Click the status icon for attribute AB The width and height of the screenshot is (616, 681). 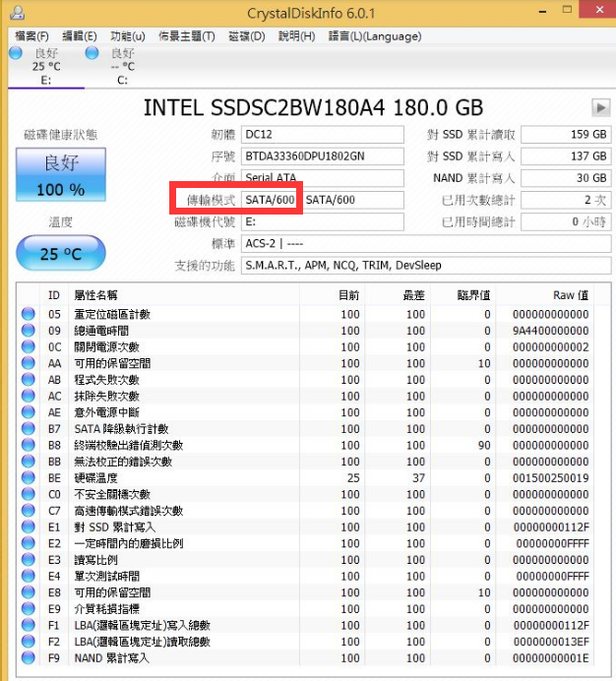29,380
